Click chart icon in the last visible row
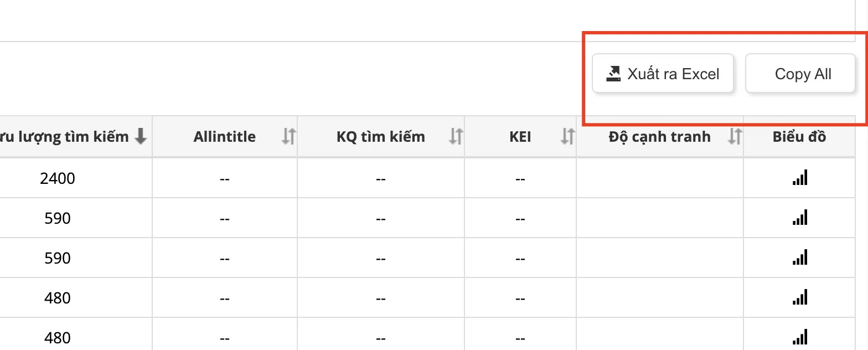The width and height of the screenshot is (868, 350). 800,337
